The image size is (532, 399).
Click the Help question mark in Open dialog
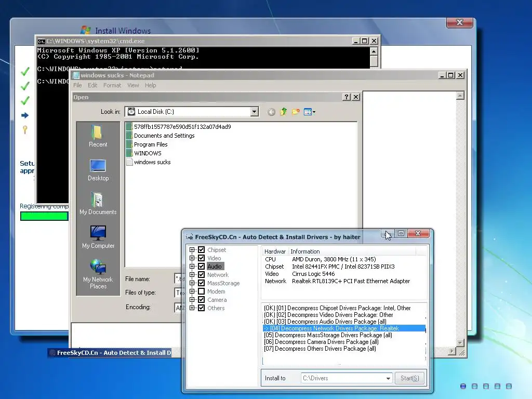pyautogui.click(x=346, y=97)
